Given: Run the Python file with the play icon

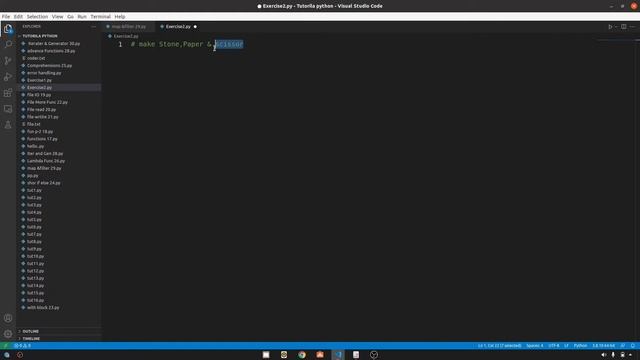Looking at the screenshot, I should pyautogui.click(x=610, y=27).
